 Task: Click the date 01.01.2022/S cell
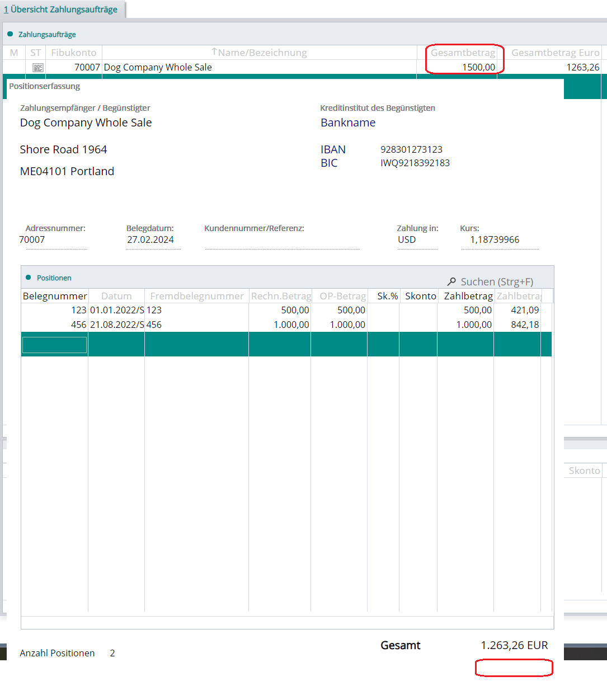tap(117, 310)
